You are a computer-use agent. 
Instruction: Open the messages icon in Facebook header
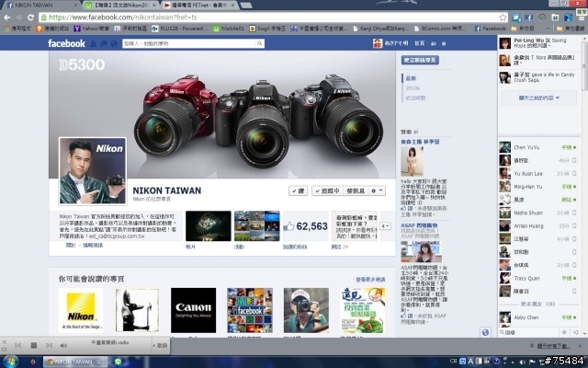[104, 43]
